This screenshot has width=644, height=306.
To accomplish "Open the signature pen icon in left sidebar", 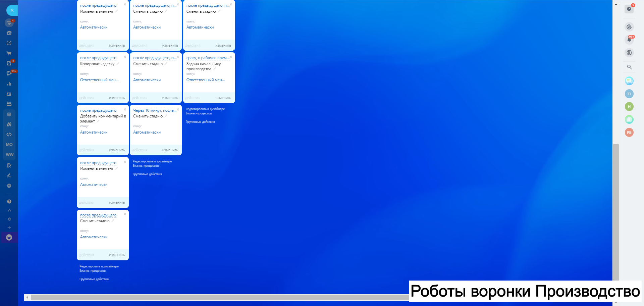I will (9, 175).
